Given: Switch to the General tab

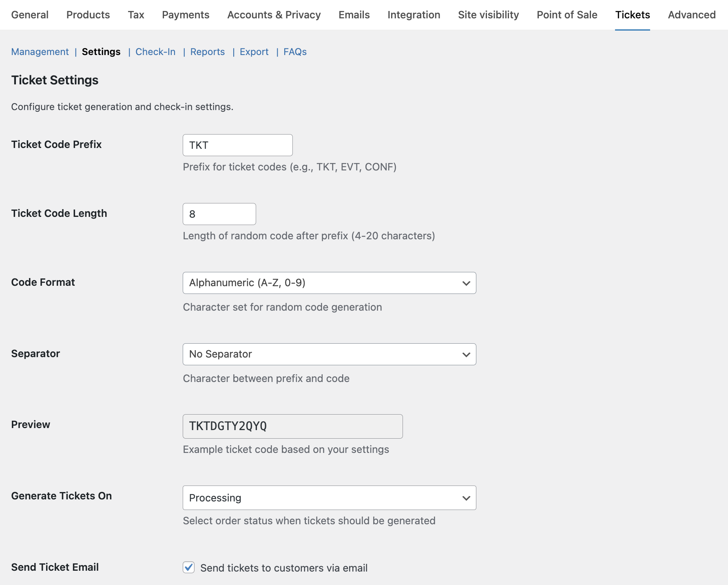Looking at the screenshot, I should (30, 15).
